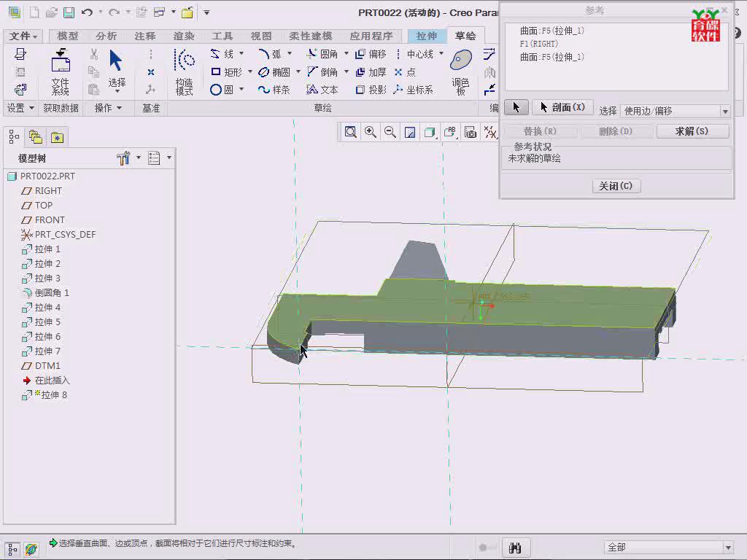747x560 pixels.
Task: Click the large Select arrow button
Action: 116,71
